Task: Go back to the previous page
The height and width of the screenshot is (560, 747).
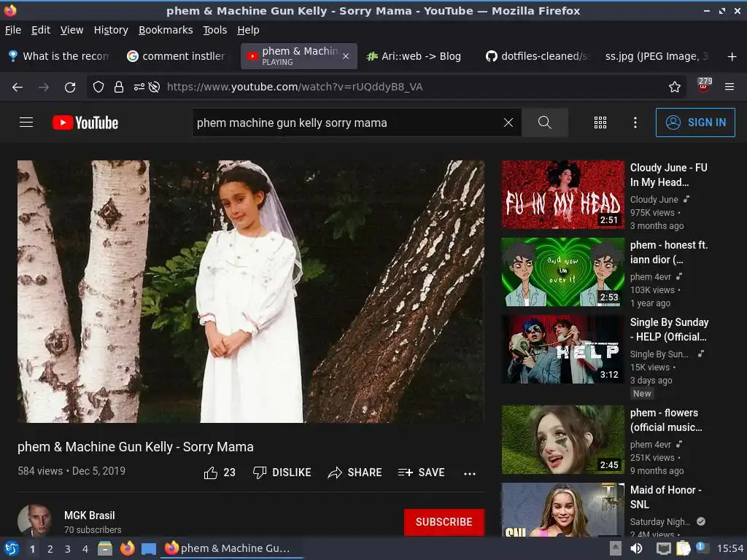Action: [18, 87]
